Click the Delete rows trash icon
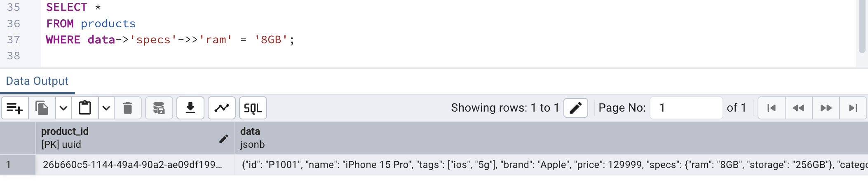Image resolution: width=868 pixels, height=196 pixels. click(x=128, y=108)
